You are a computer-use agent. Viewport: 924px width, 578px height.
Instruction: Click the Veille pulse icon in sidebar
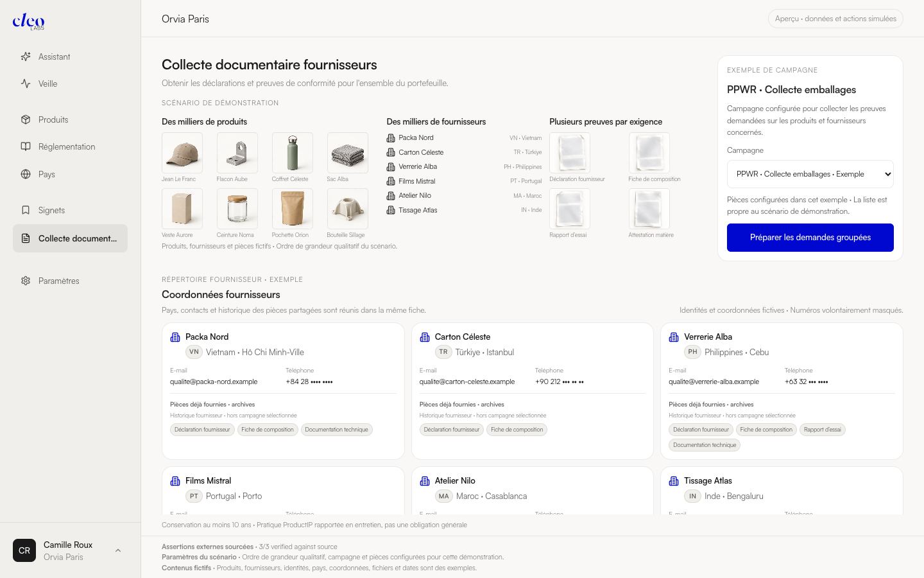pos(26,83)
